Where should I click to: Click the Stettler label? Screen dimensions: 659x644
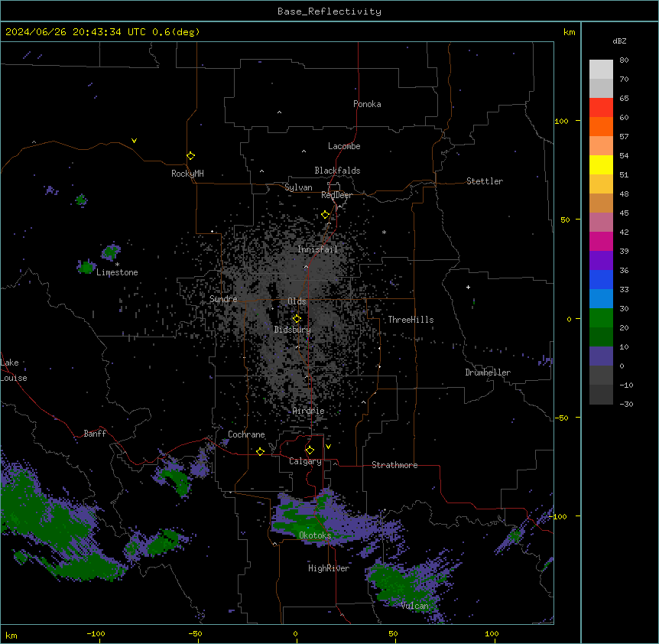[485, 181]
